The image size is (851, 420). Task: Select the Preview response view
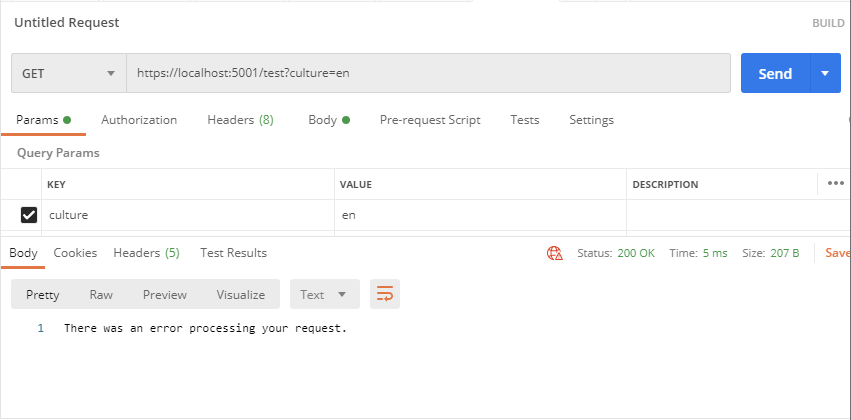coord(164,295)
